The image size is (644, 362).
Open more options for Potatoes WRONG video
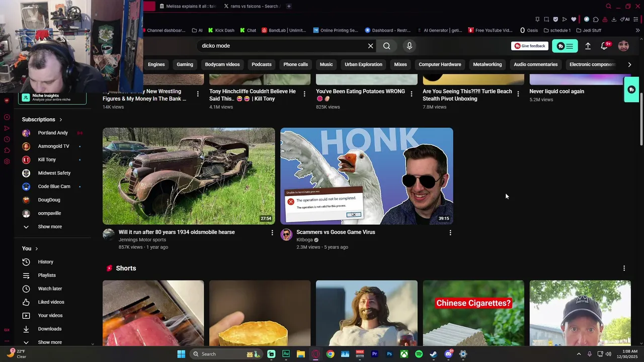(411, 94)
